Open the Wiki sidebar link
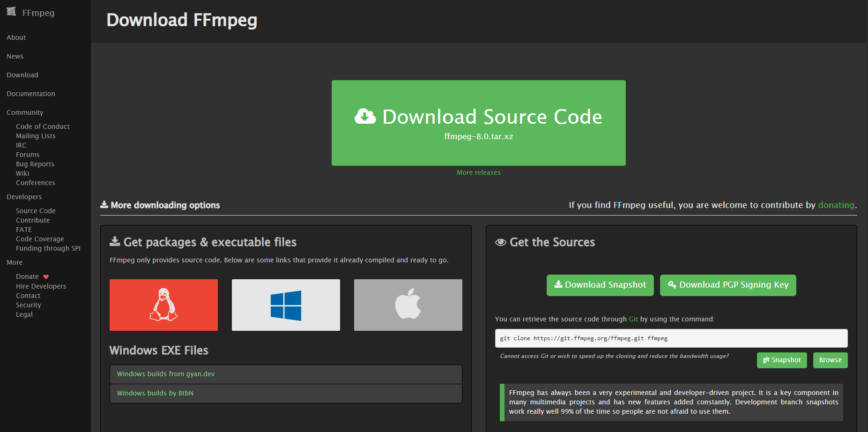This screenshot has width=868, height=432. pyautogui.click(x=22, y=173)
